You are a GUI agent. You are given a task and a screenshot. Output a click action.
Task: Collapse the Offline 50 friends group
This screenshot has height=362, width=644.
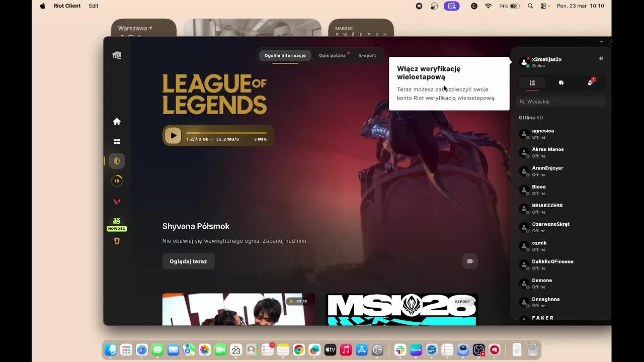click(x=531, y=118)
